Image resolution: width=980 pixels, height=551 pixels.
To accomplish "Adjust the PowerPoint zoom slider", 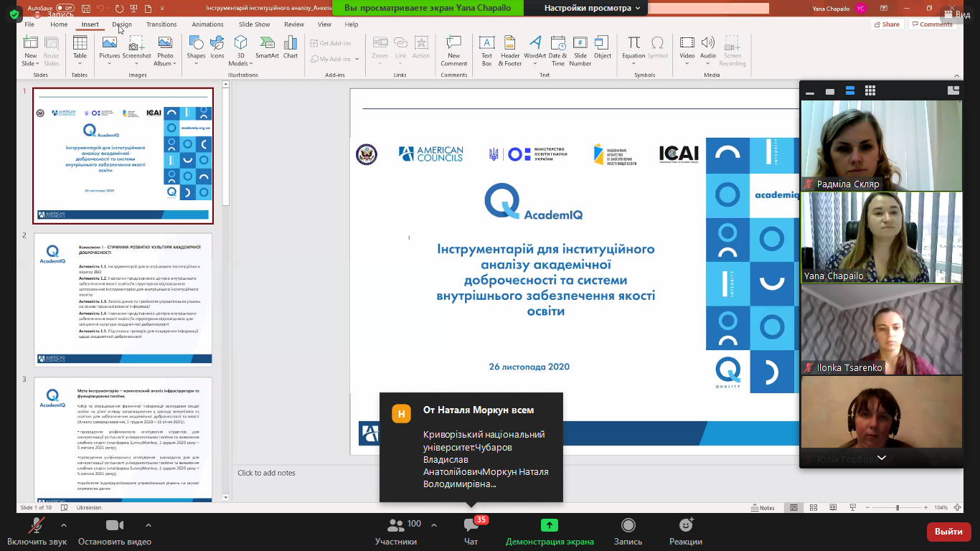I will (897, 508).
